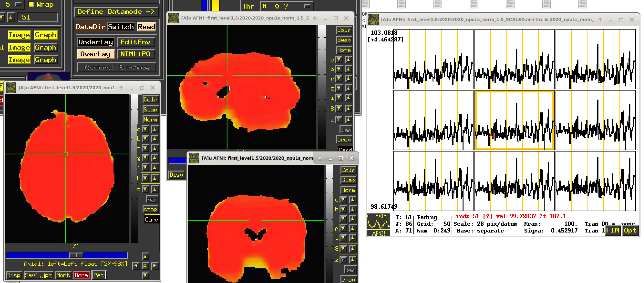The image size is (644, 283).
Task: Decrease contrast 'c' down arrow in axial window
Action: [145, 129]
